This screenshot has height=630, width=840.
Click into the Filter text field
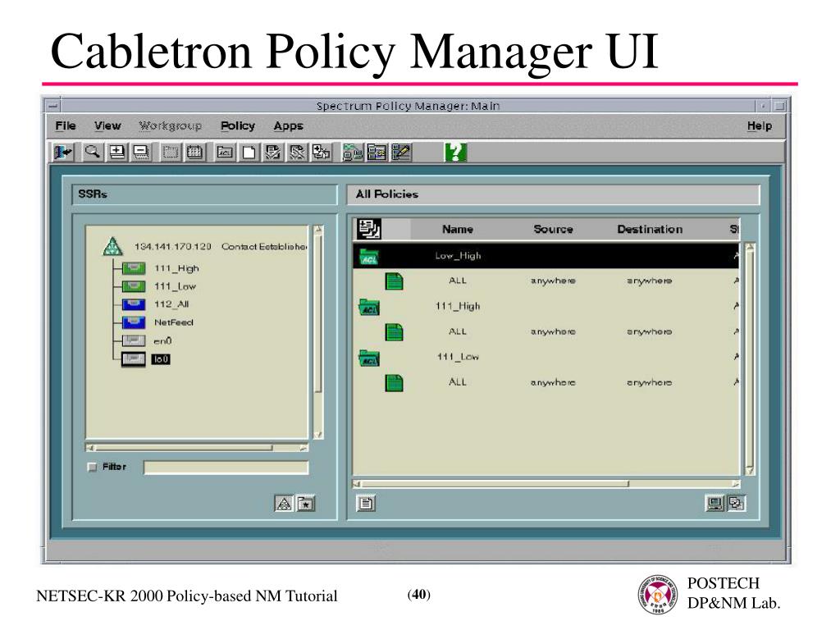click(226, 468)
